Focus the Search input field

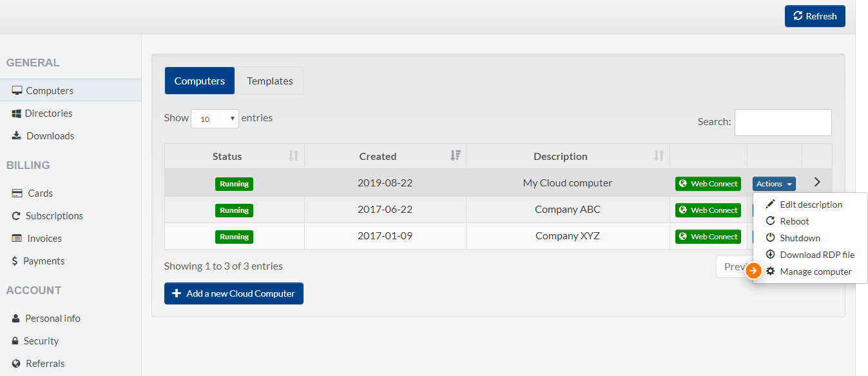click(x=783, y=123)
